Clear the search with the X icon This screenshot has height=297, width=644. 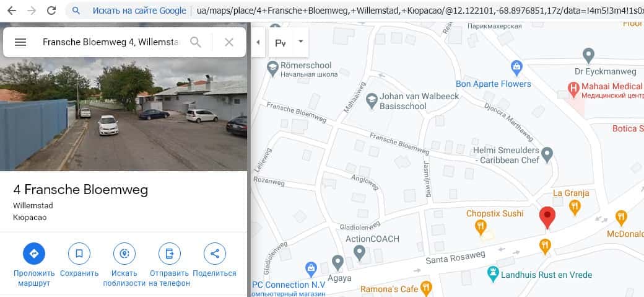pyautogui.click(x=228, y=42)
